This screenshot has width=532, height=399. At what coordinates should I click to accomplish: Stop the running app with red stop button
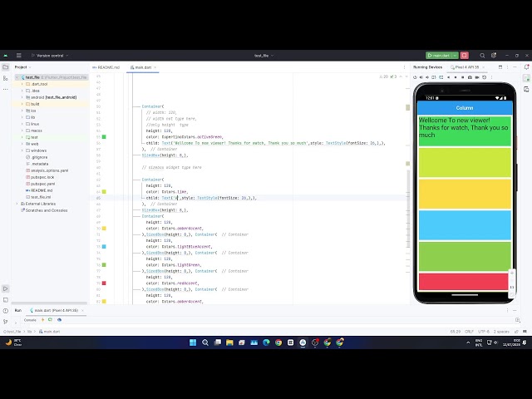[x=465, y=56]
